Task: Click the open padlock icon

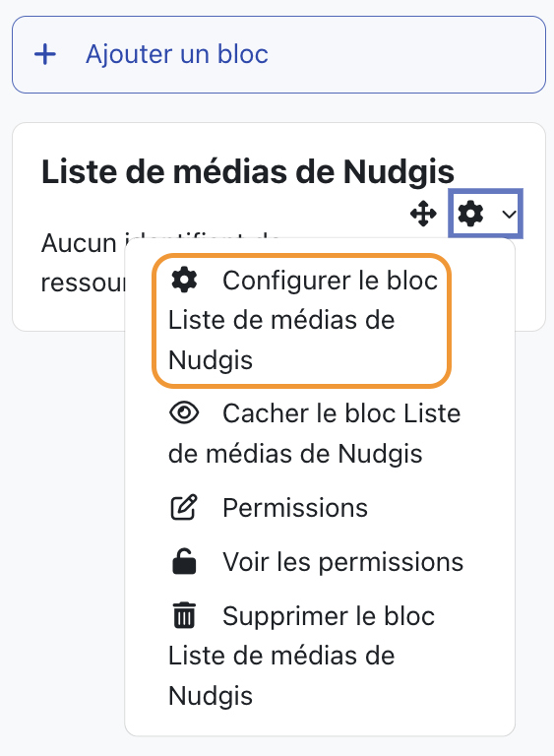Action: pyautogui.click(x=184, y=561)
